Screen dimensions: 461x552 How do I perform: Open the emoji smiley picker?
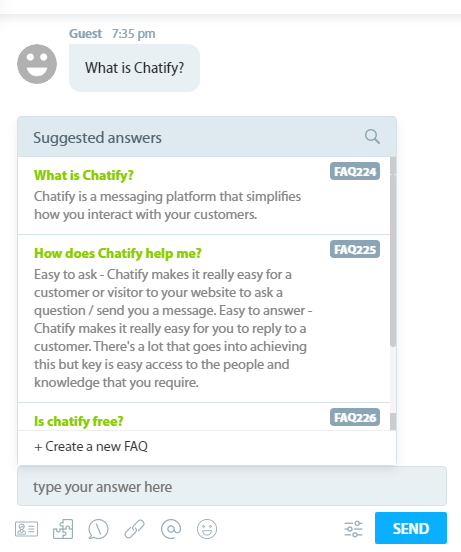coord(207,529)
